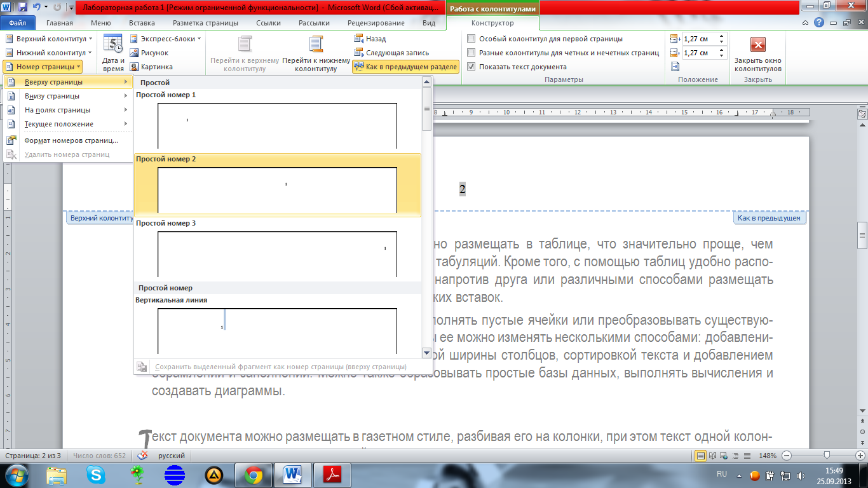Insert clip art via Картинка
Screen dimensions: 868x488
point(151,67)
